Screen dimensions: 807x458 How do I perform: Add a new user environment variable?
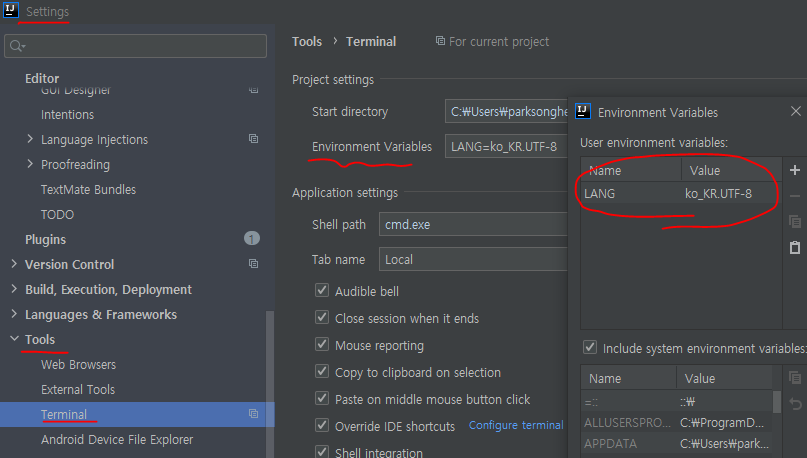click(x=795, y=170)
